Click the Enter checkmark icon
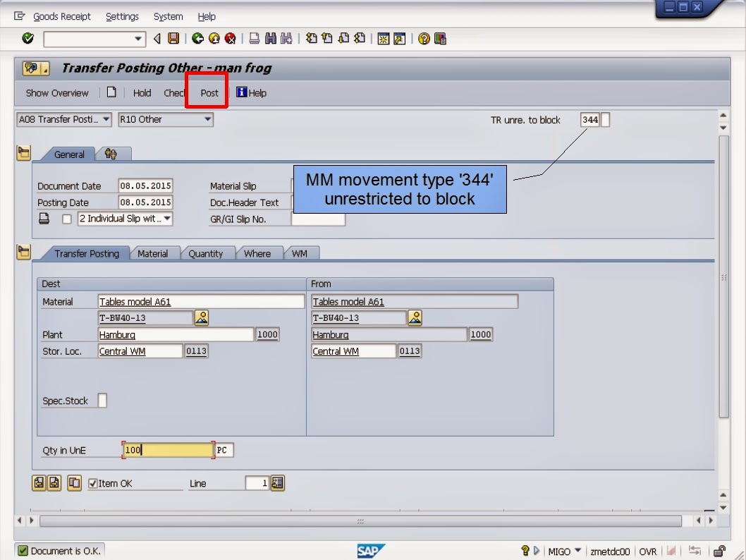Screen dimensions: 746x560 pos(28,39)
